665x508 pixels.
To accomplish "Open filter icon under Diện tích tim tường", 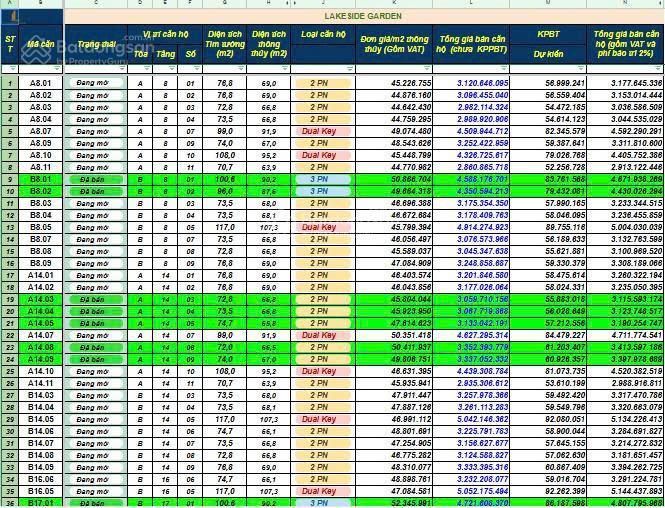I will pos(239,69).
